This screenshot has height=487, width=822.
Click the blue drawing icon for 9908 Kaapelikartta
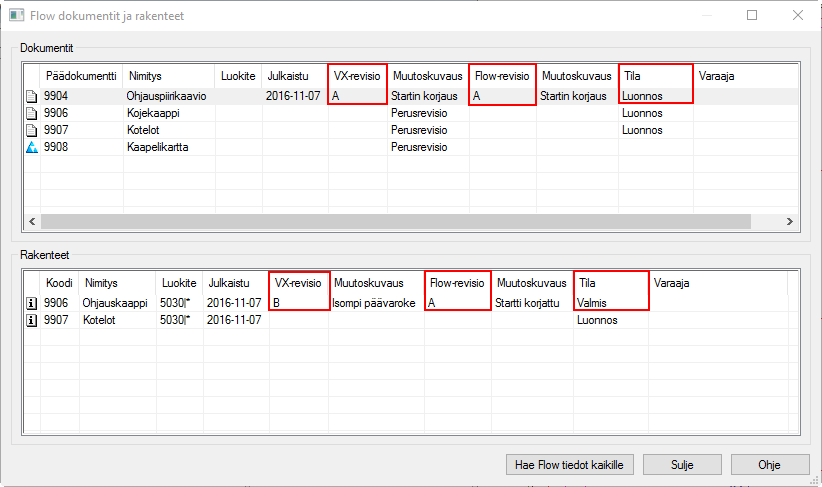pyautogui.click(x=31, y=147)
